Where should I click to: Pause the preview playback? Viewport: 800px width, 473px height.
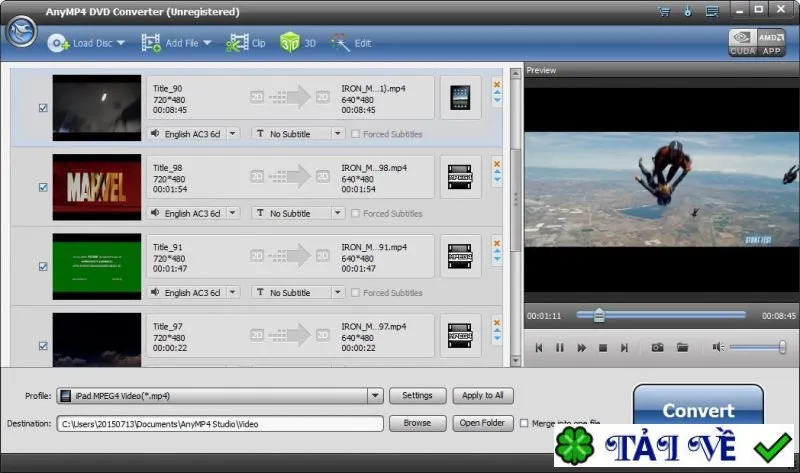click(560, 348)
